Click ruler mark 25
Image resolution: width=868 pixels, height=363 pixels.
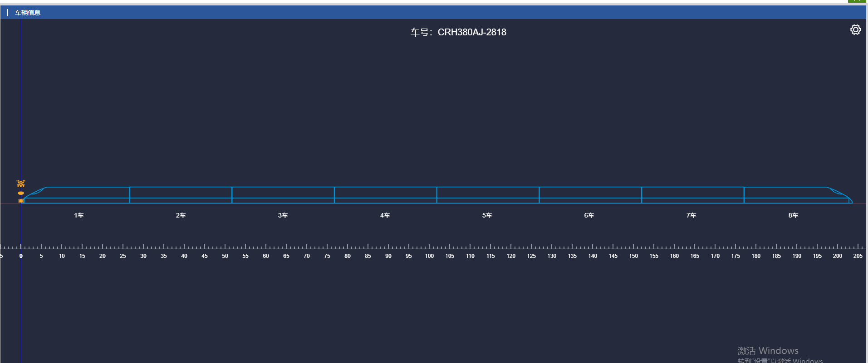[123, 256]
